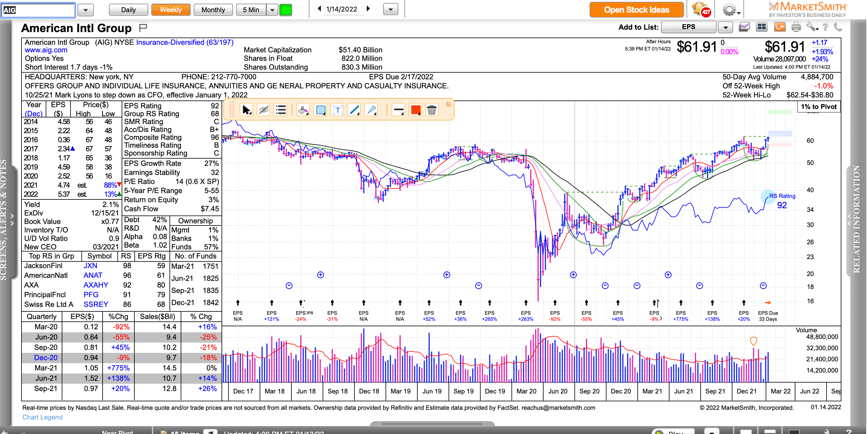Screen dimensions: 868x434
Task: Open the annotations list icon
Action: pos(280,110)
